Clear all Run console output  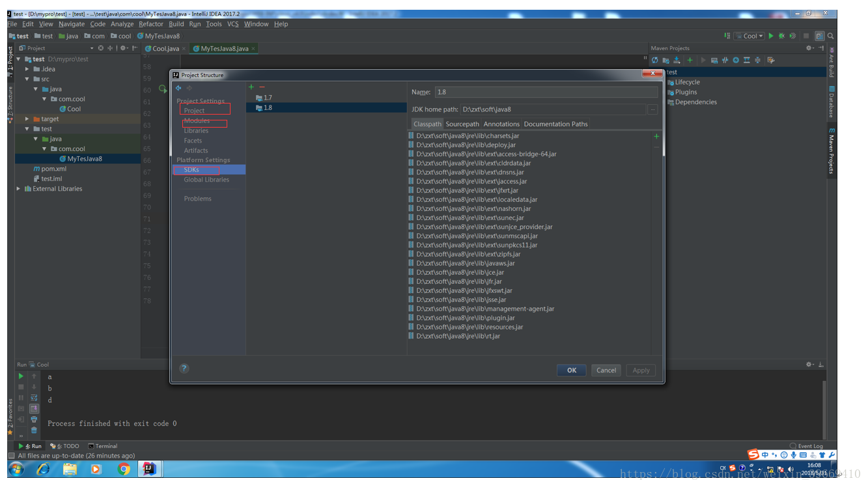pyautogui.click(x=34, y=430)
